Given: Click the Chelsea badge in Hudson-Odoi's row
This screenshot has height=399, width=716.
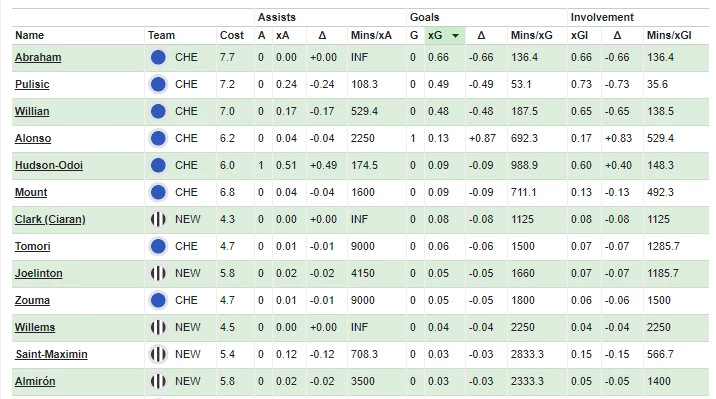Looking at the screenshot, I should 158,165.
